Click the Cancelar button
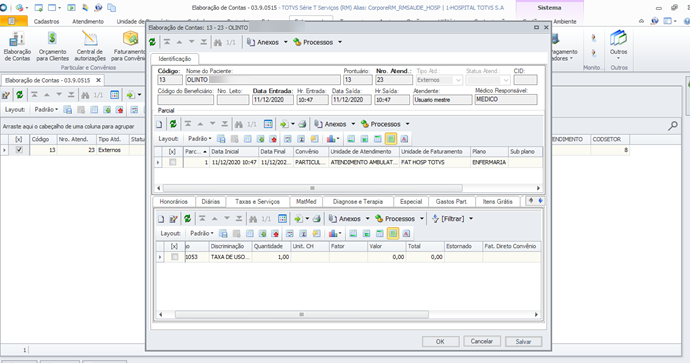690x363 pixels. click(482, 341)
